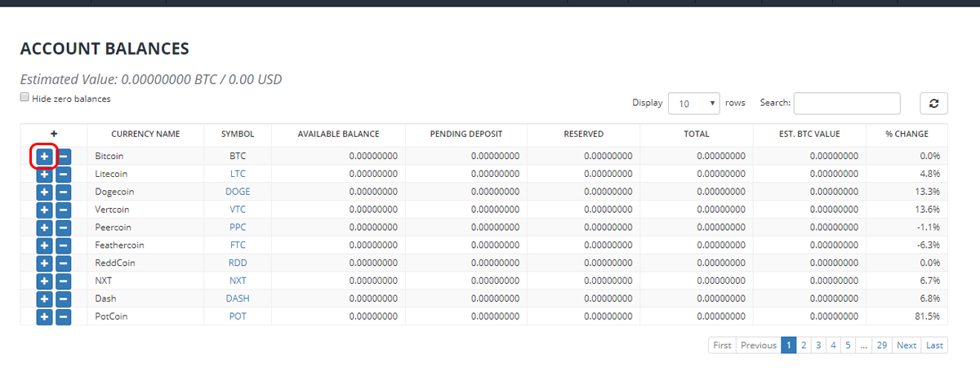Open the LTC symbol link
980x376 pixels.
(x=238, y=174)
